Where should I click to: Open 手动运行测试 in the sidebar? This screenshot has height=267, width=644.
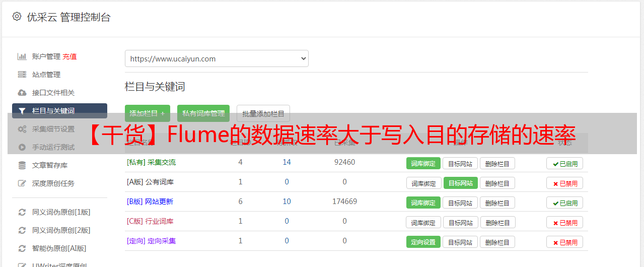point(53,147)
